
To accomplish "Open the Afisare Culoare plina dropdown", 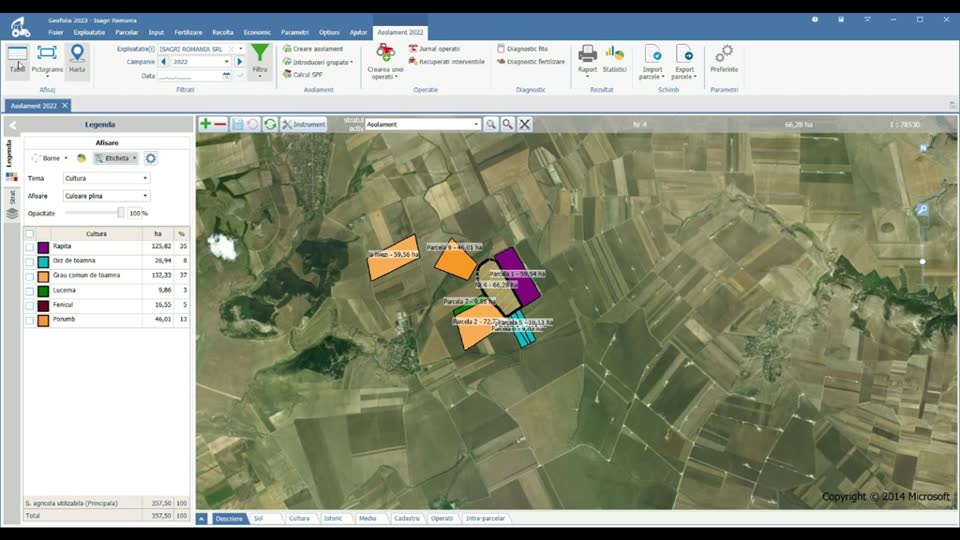I will click(107, 196).
